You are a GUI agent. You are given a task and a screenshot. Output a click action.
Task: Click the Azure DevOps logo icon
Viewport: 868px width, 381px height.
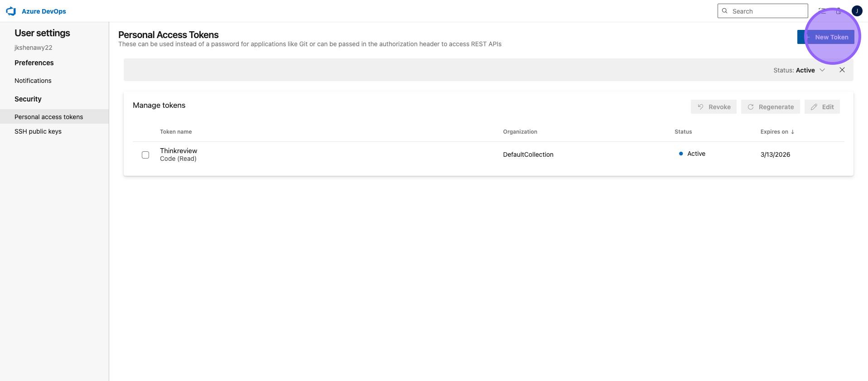11,11
